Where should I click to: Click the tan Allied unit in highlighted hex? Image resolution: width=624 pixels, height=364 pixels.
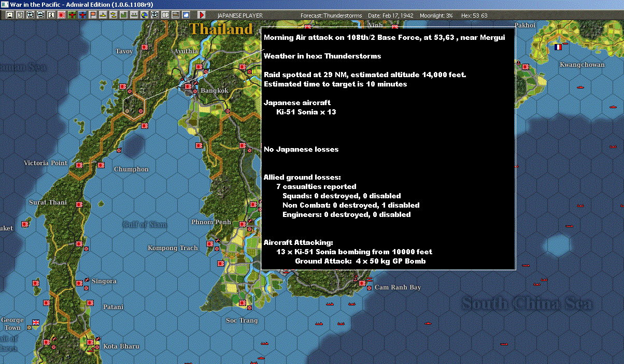127,111
